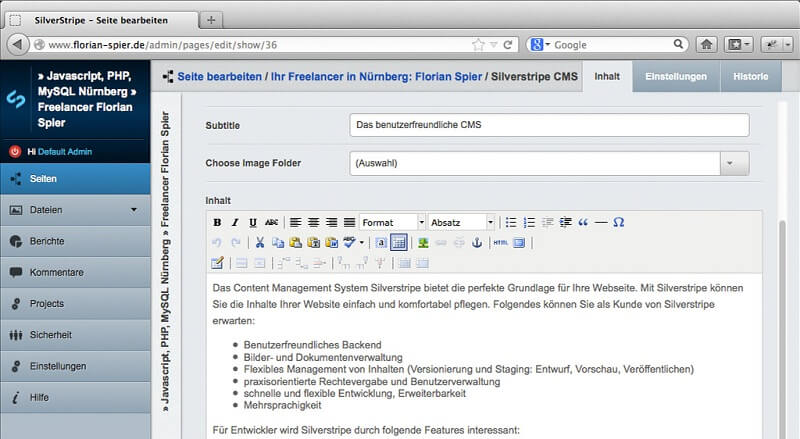
Task: Paste from clipboard toolbar icon
Action: (x=295, y=242)
